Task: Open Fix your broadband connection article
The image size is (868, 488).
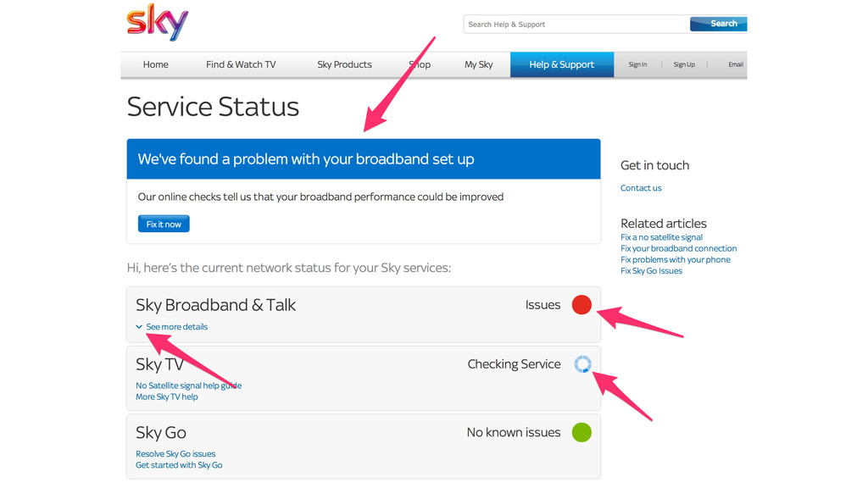Action: (x=679, y=248)
